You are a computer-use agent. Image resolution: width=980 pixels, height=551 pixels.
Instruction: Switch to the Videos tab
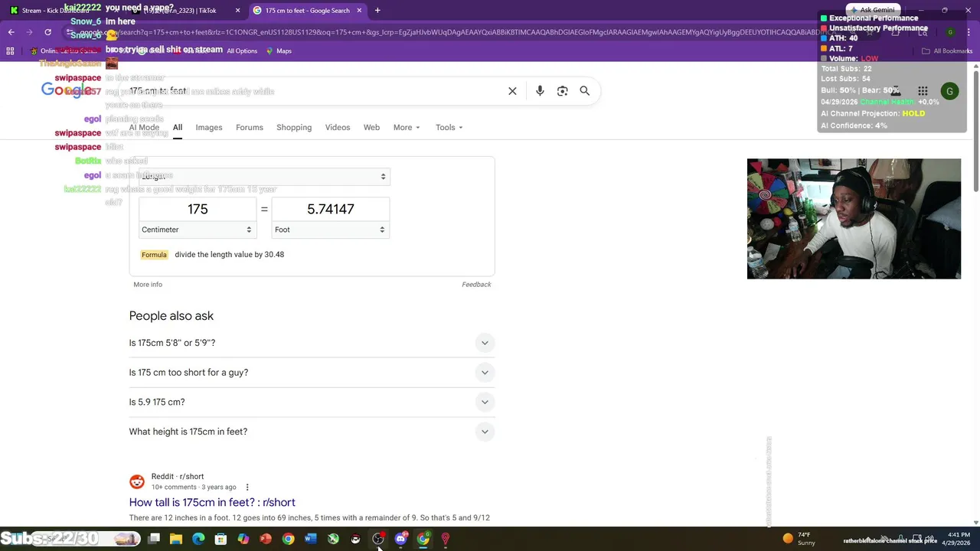click(338, 128)
